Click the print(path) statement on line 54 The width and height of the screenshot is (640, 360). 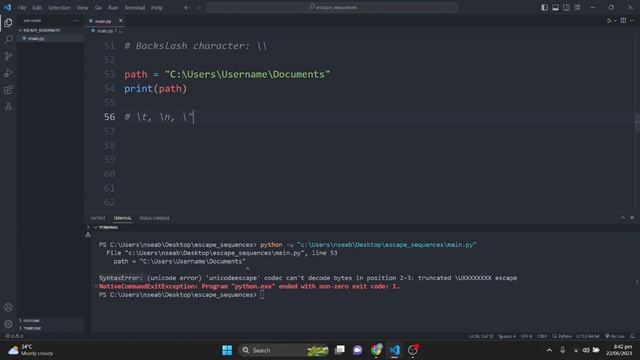tap(155, 89)
